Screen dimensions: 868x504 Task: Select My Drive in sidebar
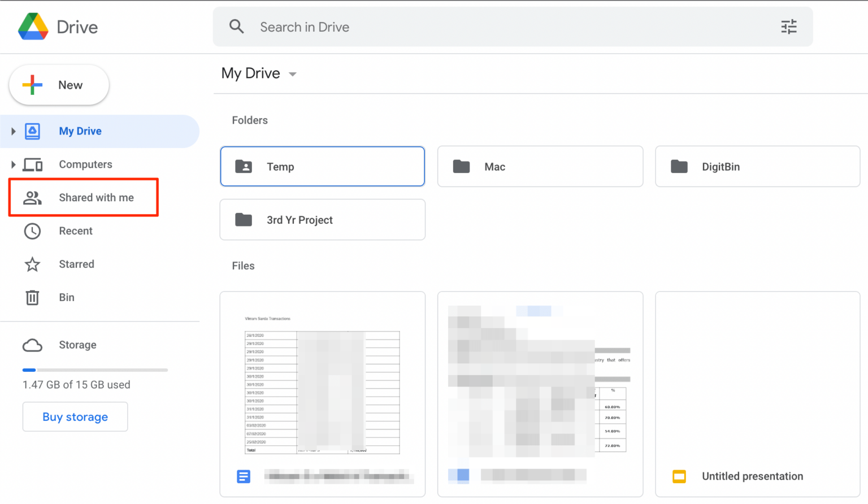pos(99,131)
